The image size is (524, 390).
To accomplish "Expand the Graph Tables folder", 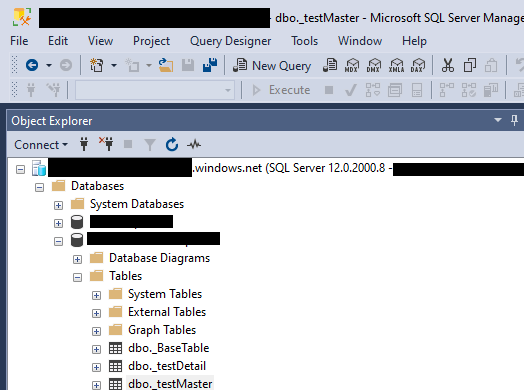I will 97,332.
